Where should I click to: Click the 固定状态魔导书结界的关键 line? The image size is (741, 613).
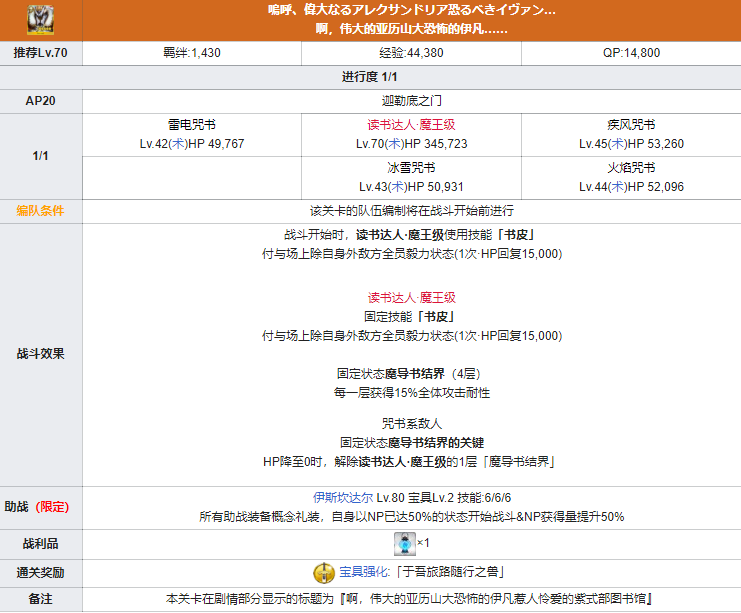[x=411, y=443]
